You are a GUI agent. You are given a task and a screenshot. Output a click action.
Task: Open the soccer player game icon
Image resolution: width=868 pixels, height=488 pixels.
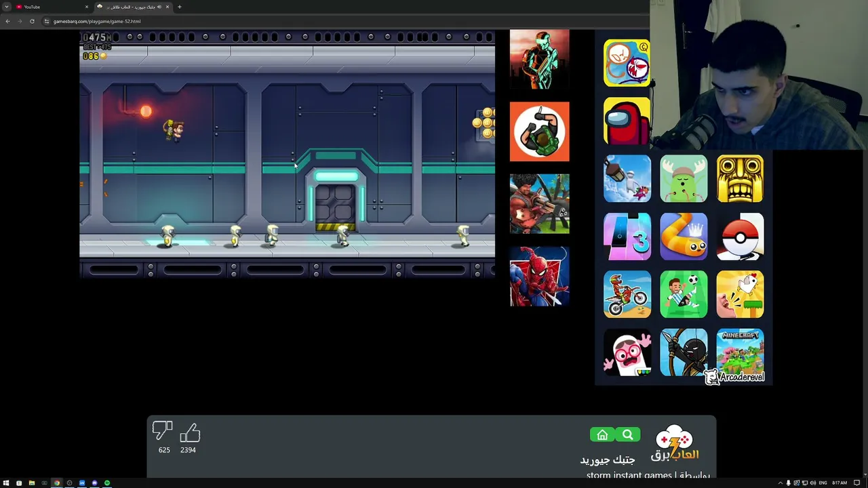point(684,294)
